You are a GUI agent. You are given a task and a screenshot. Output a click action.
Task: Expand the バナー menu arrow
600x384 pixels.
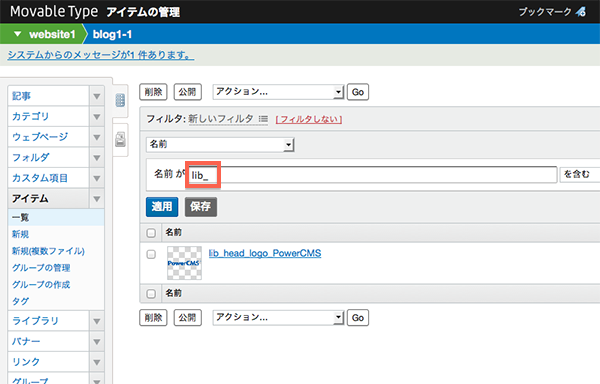[x=97, y=342]
